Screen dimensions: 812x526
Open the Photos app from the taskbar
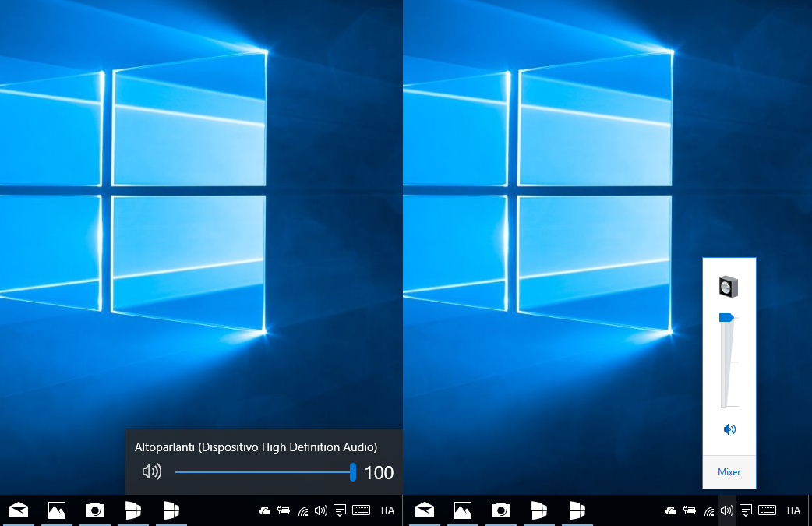coord(56,510)
